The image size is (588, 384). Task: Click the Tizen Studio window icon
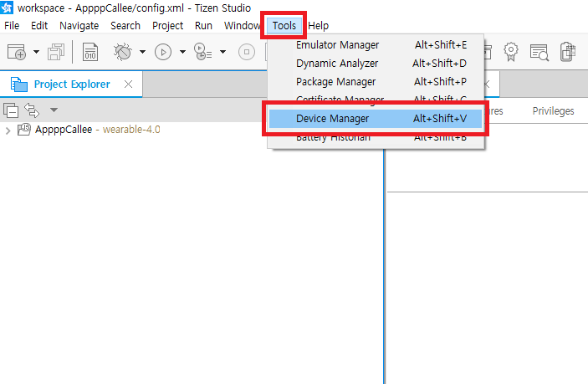(7, 8)
